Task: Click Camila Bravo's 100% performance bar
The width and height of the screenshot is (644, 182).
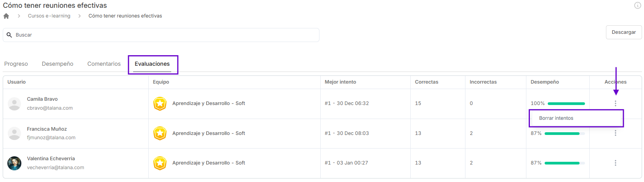Action: pos(566,103)
